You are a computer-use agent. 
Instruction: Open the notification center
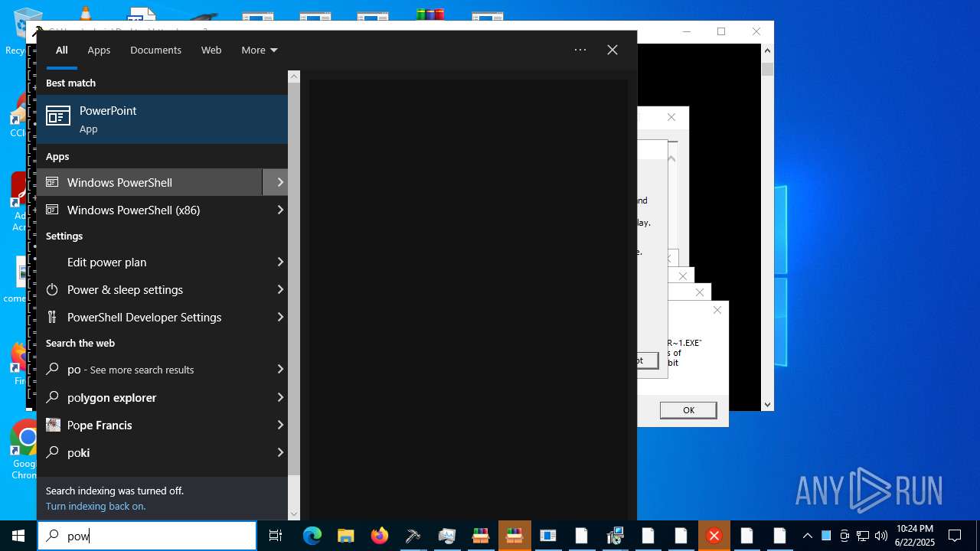(955, 536)
